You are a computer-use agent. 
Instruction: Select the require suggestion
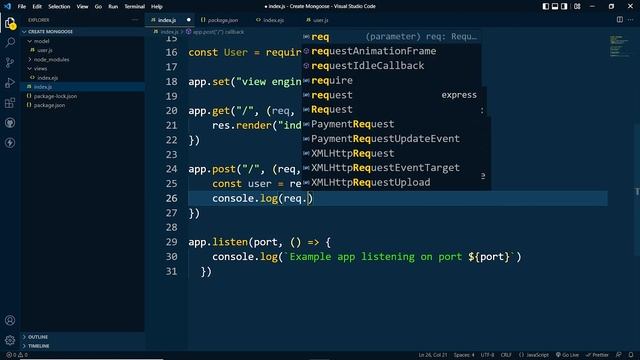tap(391, 80)
